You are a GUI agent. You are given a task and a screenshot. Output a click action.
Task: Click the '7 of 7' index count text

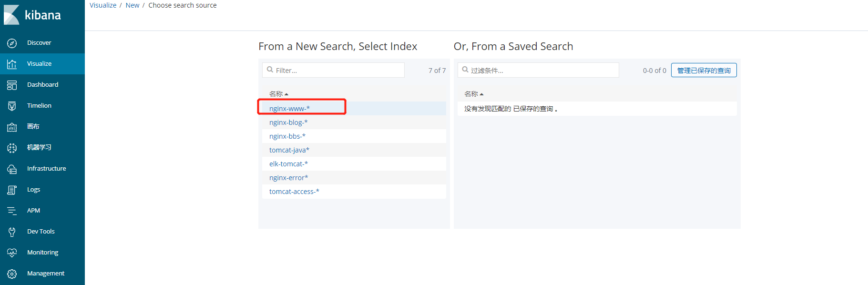coord(437,71)
